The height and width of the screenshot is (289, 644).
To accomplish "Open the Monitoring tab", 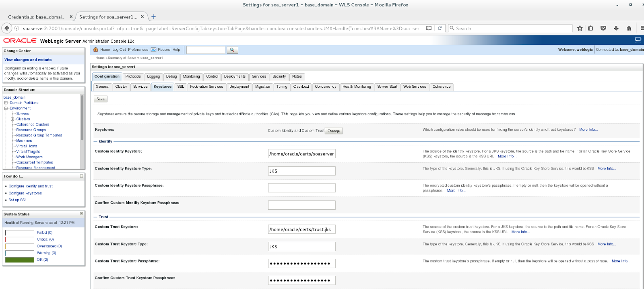I will (191, 76).
